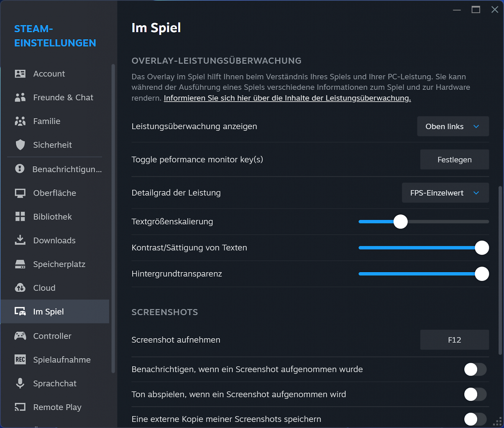Select Remote Play in the sidebar
This screenshot has height=428, width=504.
coord(55,407)
